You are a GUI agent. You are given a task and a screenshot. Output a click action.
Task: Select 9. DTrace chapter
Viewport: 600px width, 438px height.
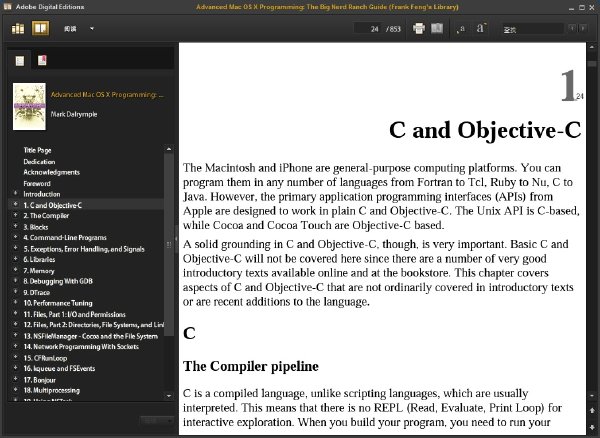37,292
